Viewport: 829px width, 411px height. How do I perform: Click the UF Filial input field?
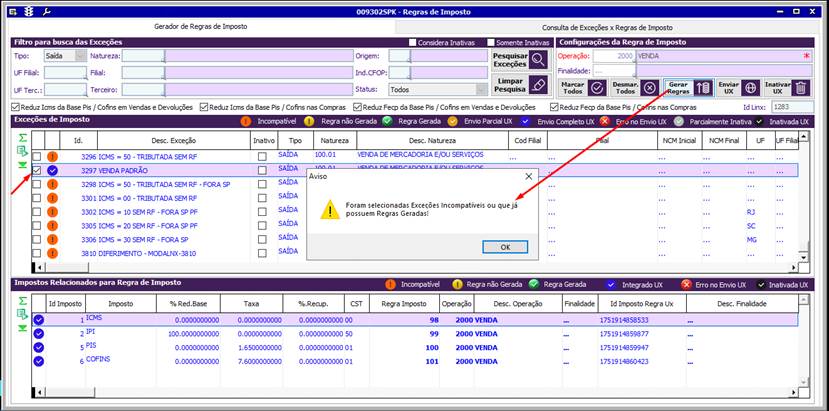65,72
